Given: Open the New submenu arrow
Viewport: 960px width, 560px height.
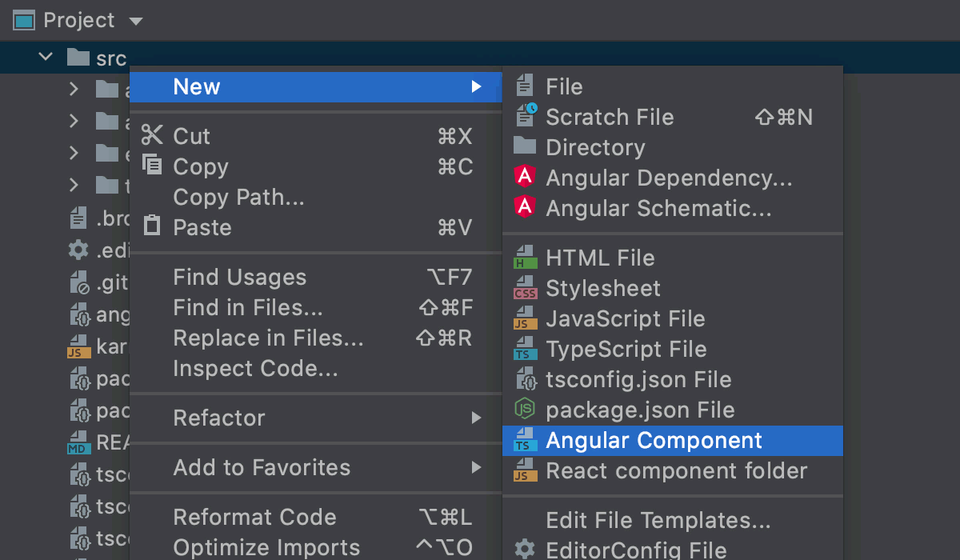Looking at the screenshot, I should tap(477, 86).
